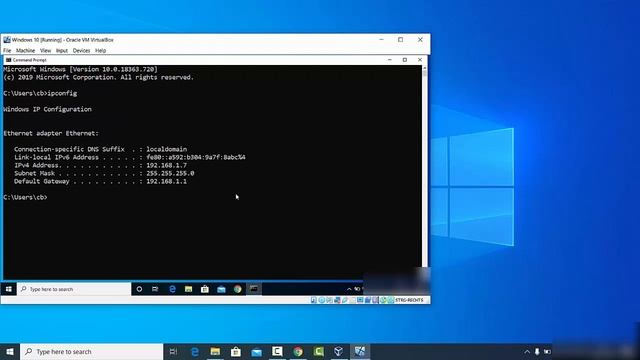Viewport: 640px width, 360px height.
Task: Click the microphone tray icon on host taskbar
Action: [537, 351]
